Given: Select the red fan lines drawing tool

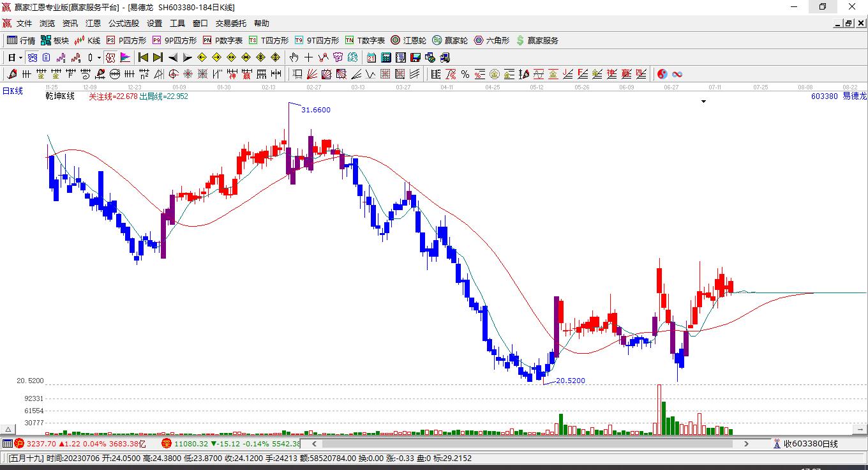Looking at the screenshot, I should (312, 74).
